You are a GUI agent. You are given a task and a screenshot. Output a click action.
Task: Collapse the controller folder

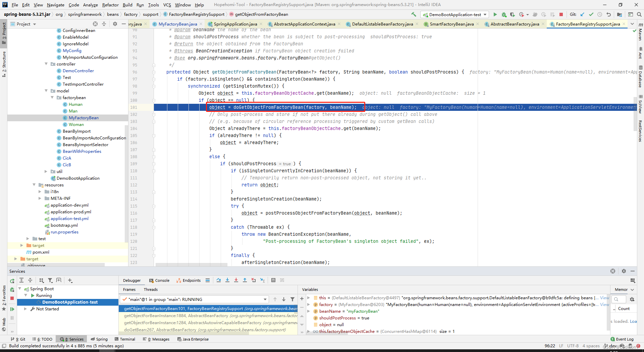pyautogui.click(x=46, y=64)
